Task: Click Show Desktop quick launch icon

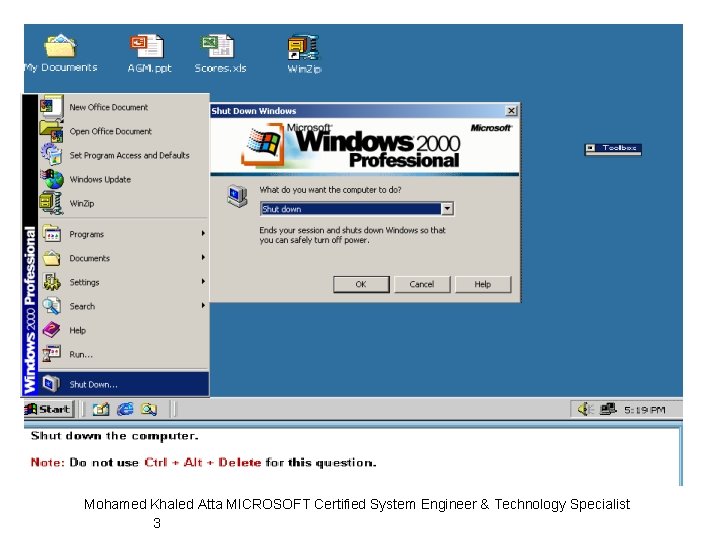Action: pos(101,409)
